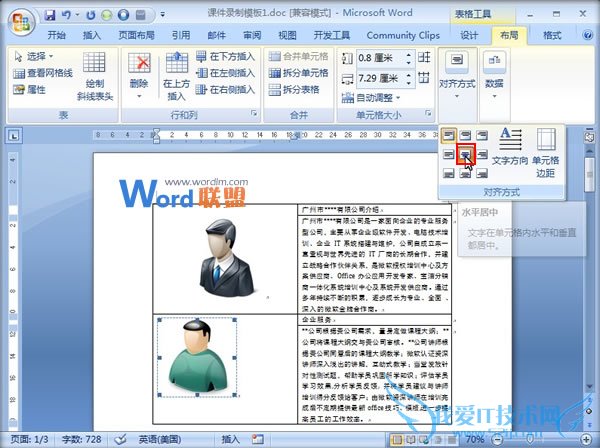Click zoom out minus button
Image resolution: width=600 pixels, height=448 pixels.
[497, 440]
